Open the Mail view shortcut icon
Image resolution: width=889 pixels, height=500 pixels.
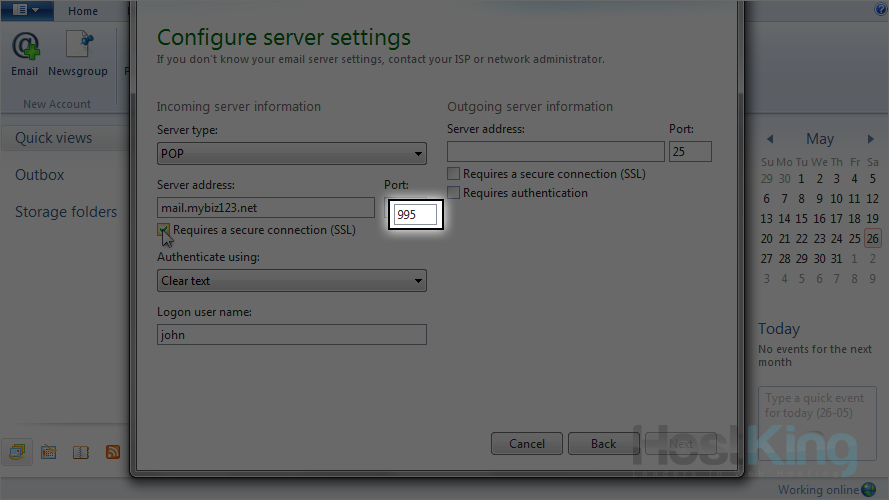pos(17,452)
